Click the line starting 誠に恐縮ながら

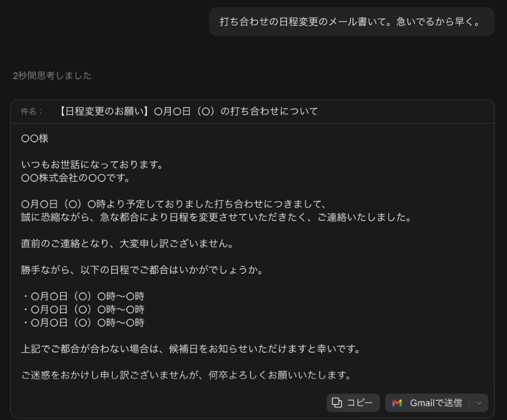[217, 217]
